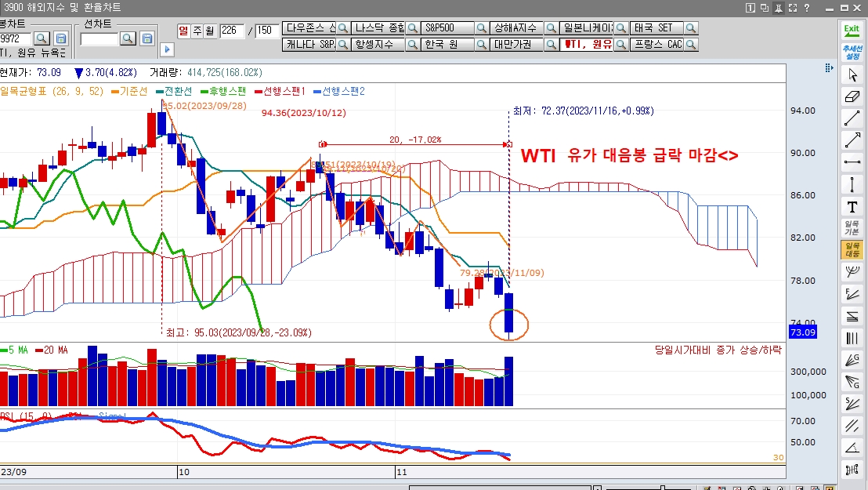Open the chart options dots menu
The height and width of the screenshot is (490, 868).
coord(830,70)
